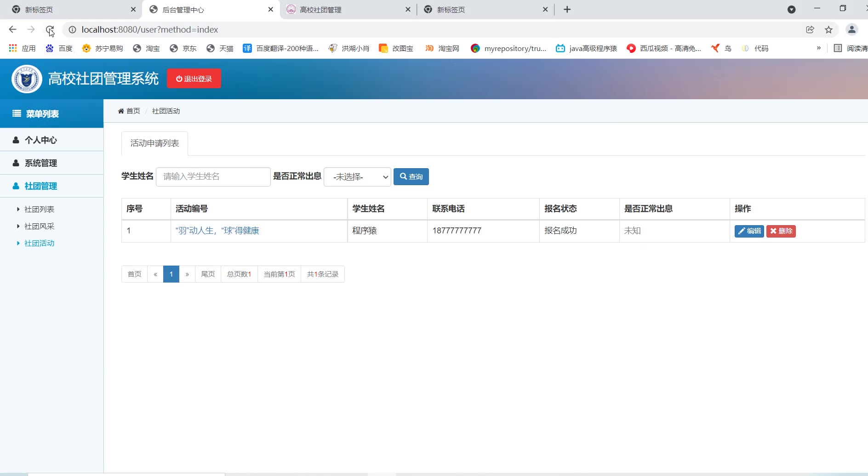Screen dimensions: 868x476
Task: Expand the 社团管理 sidebar menu
Action: (x=41, y=186)
